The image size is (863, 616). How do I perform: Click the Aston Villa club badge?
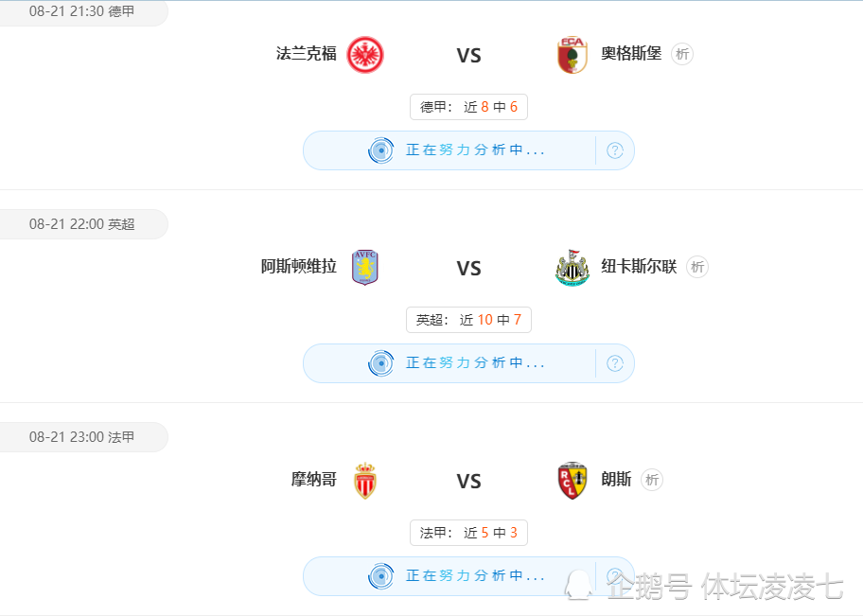point(365,267)
